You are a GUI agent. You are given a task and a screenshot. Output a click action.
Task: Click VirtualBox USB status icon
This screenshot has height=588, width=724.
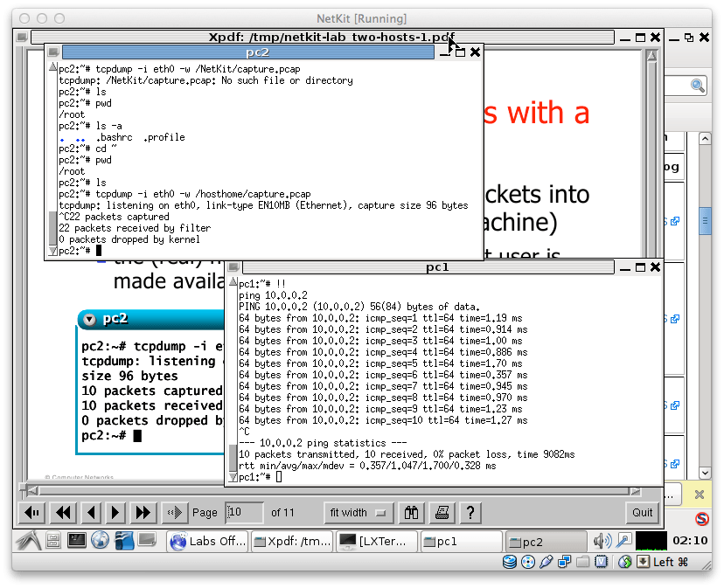546,562
